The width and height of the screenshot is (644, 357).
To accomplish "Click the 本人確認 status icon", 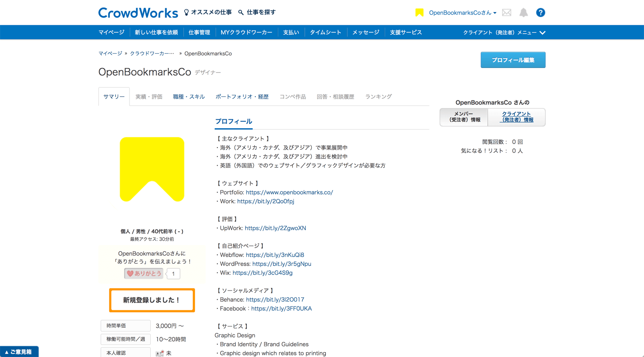I will coord(160,353).
